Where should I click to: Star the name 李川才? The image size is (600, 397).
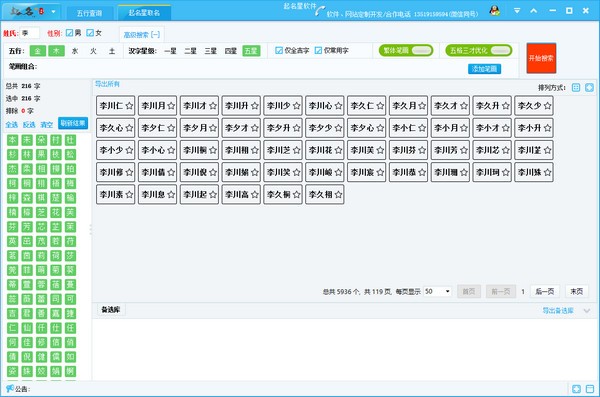tap(212, 106)
